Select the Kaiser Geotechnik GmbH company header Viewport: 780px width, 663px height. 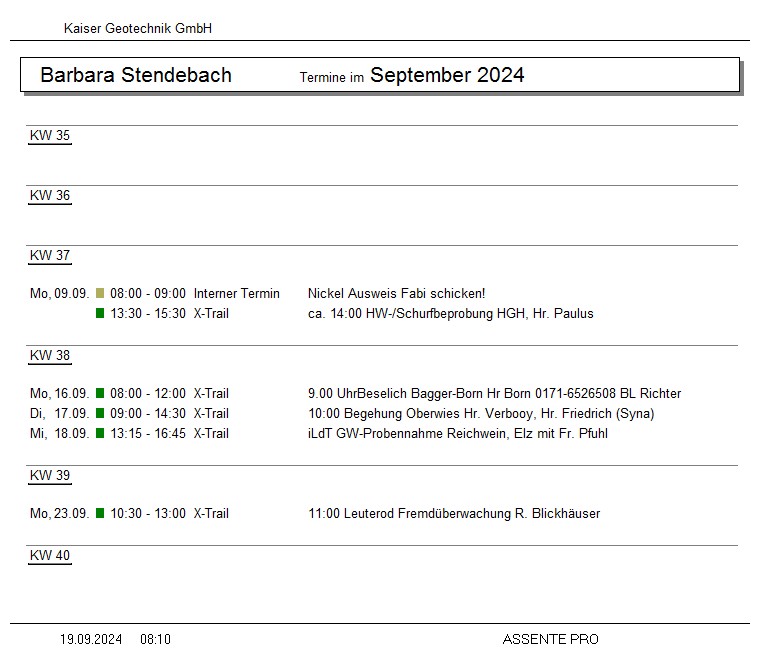pos(138,29)
